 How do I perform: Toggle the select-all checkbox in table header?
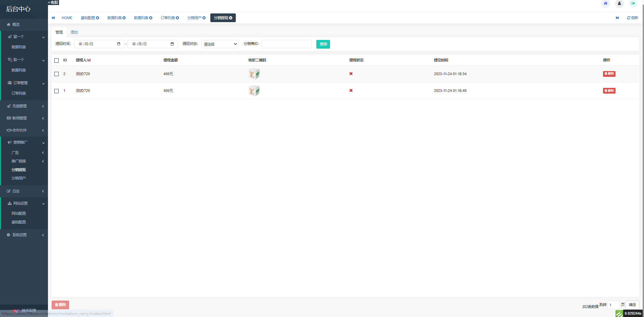56,61
